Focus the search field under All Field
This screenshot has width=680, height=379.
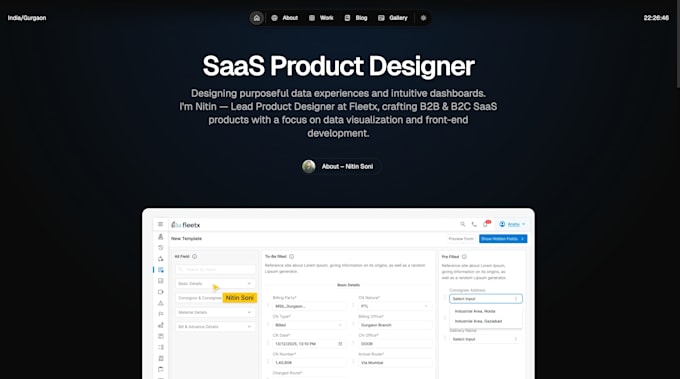pos(216,270)
